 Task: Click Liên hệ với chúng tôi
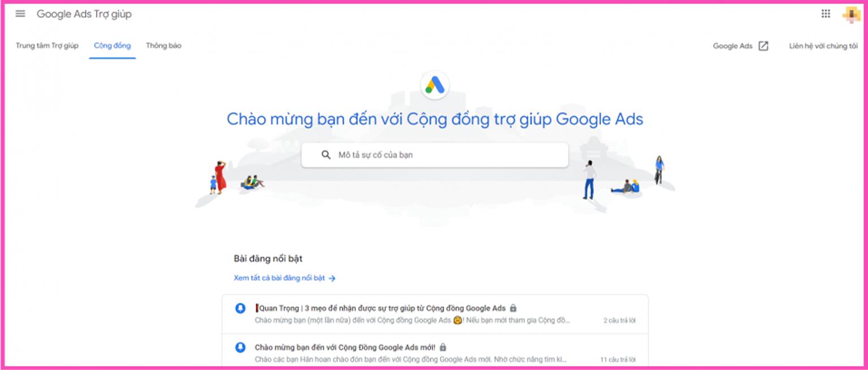823,46
